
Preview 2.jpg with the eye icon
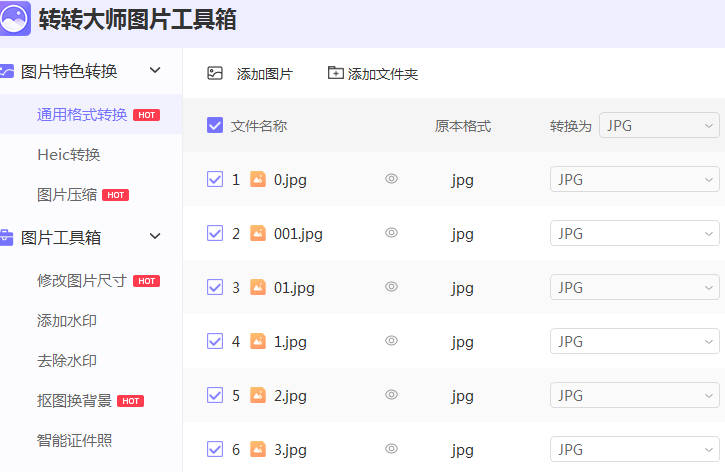(392, 395)
